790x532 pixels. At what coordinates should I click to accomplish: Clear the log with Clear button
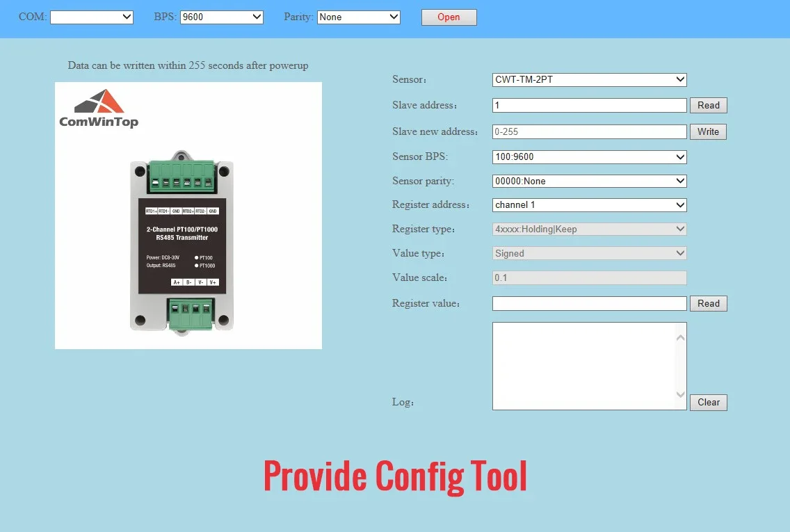click(709, 402)
